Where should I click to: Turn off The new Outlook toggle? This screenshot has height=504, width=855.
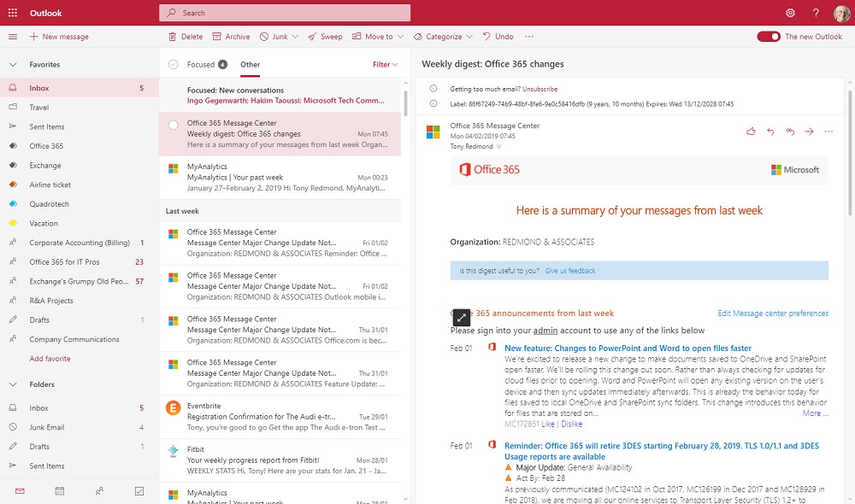click(x=769, y=37)
